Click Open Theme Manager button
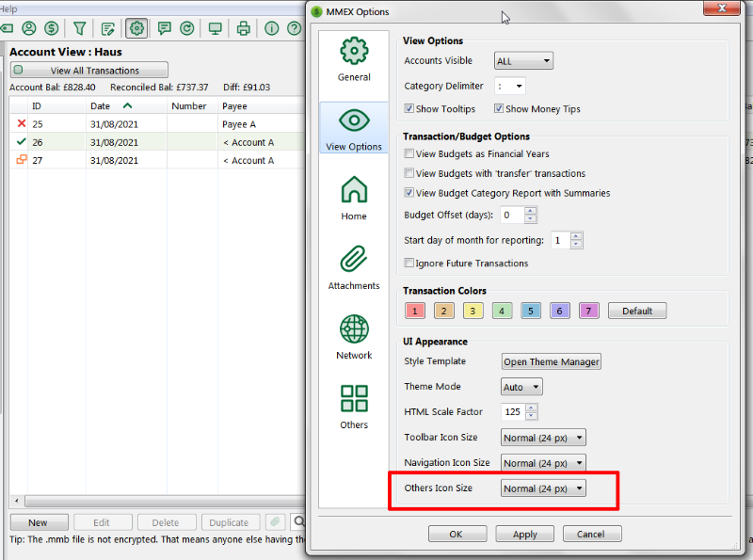The image size is (753, 560). 552,361
